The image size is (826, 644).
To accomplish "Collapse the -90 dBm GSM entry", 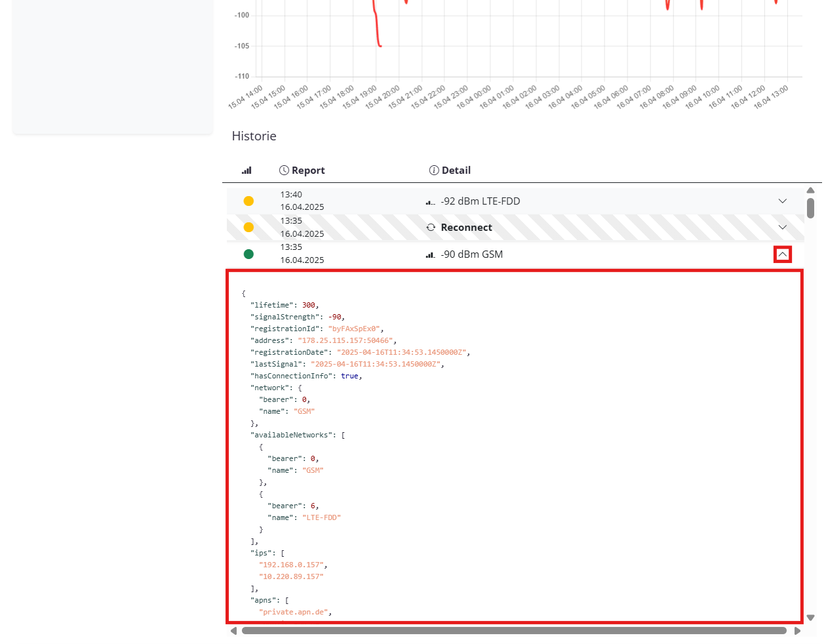I will (x=783, y=254).
